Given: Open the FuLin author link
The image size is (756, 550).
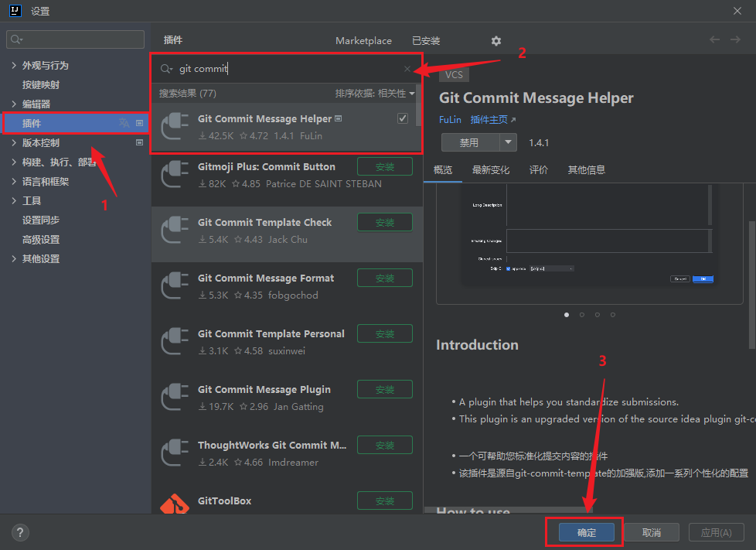Looking at the screenshot, I should pyautogui.click(x=450, y=120).
